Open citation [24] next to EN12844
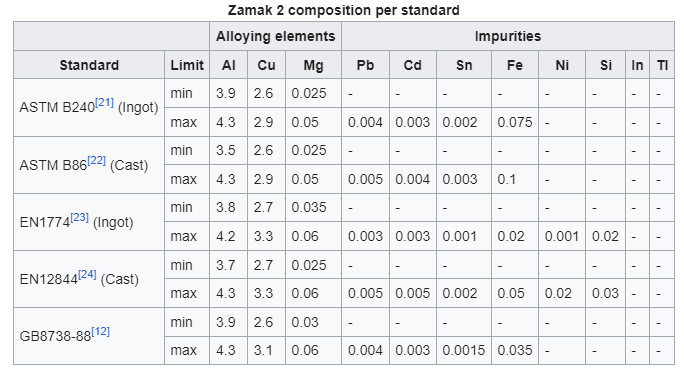The image size is (684, 374). tap(87, 274)
